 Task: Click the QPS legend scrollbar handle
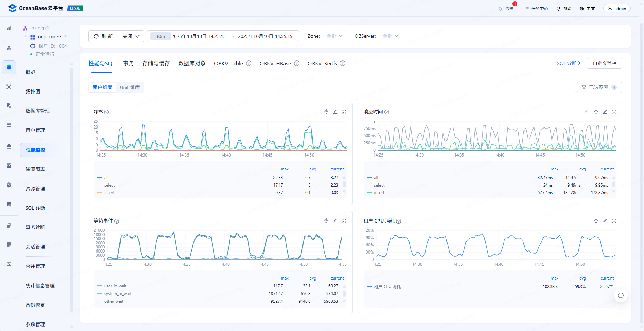click(344, 185)
